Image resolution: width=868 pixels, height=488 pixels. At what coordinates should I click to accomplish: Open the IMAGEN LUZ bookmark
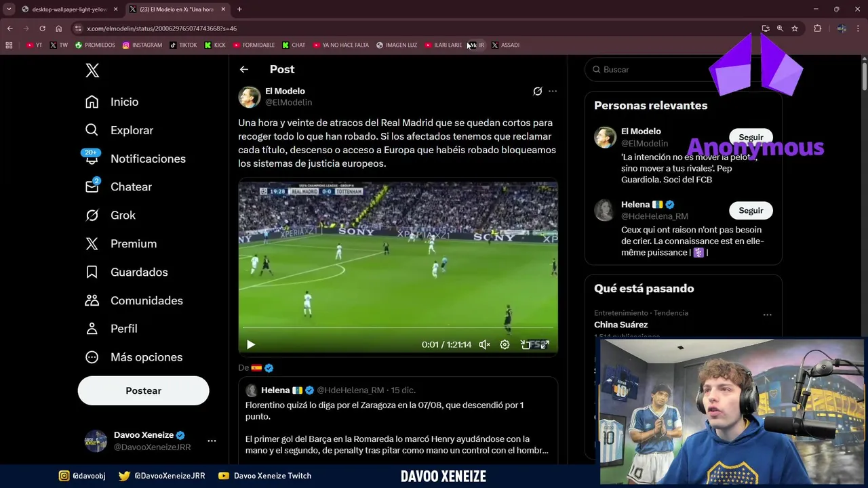(397, 45)
